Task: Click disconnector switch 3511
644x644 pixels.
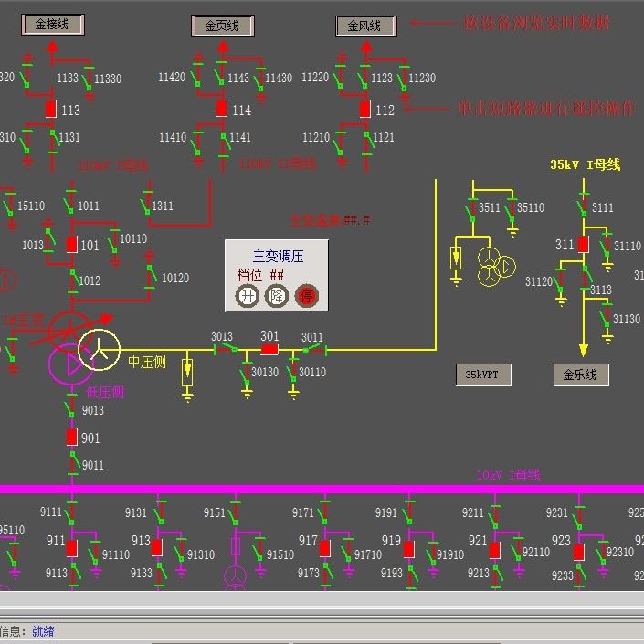Action: 470,211
